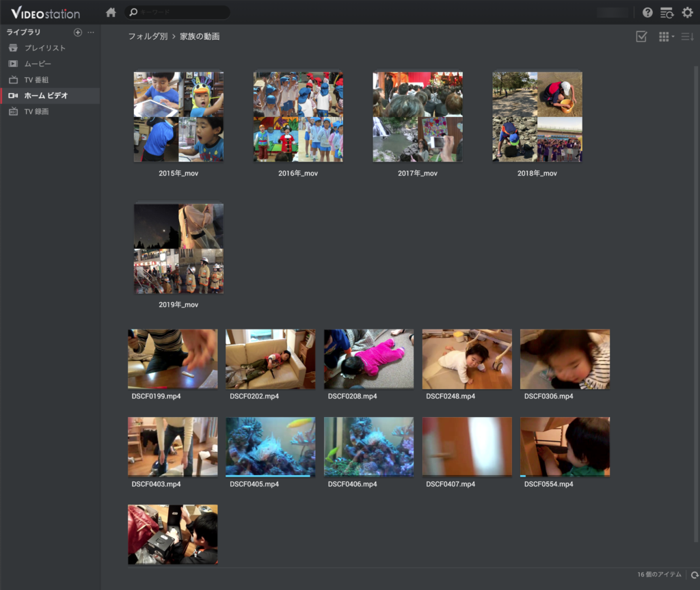Open the indexing task list icon
Viewport: 700px width, 590px height.
(x=667, y=12)
